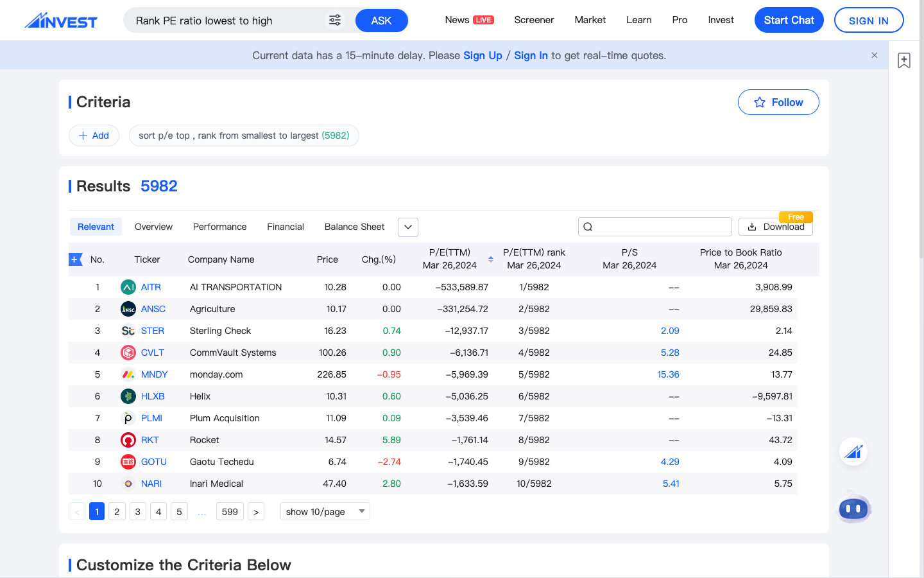Click the Download icon above the results table

tap(751, 227)
